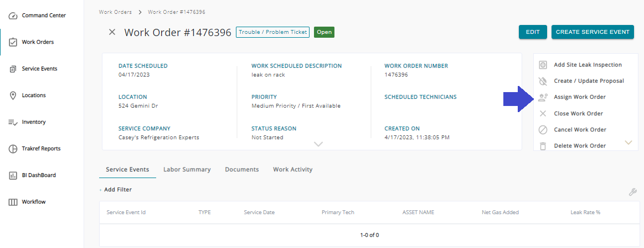Click the Close Work Order X icon
Viewport: 644px width, 248px height.
coord(543,114)
